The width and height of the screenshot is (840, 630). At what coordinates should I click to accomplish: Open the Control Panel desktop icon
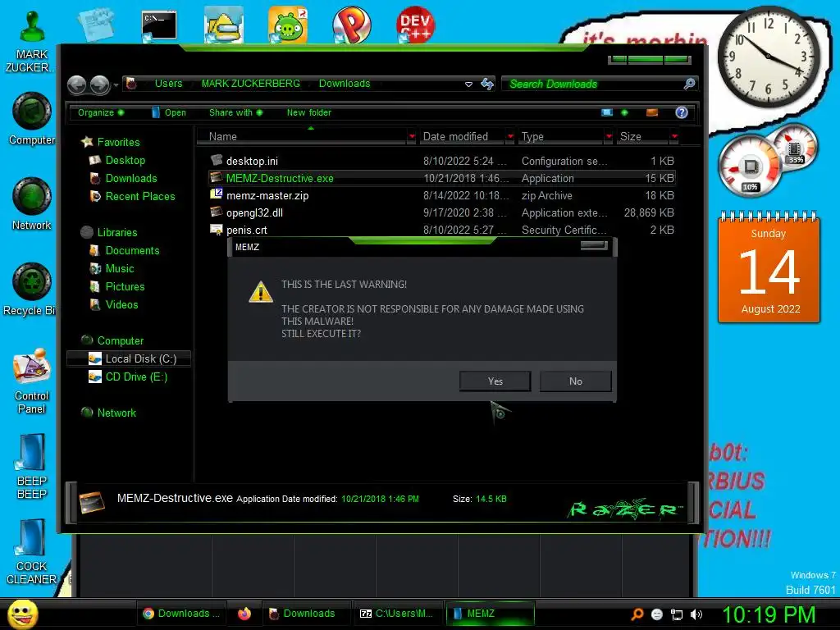[32, 381]
